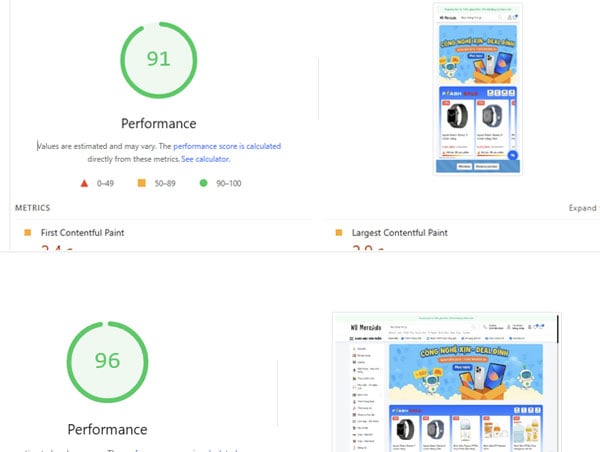Click the red triangle 0–49 legend icon
The image size is (600, 452).
84,183
